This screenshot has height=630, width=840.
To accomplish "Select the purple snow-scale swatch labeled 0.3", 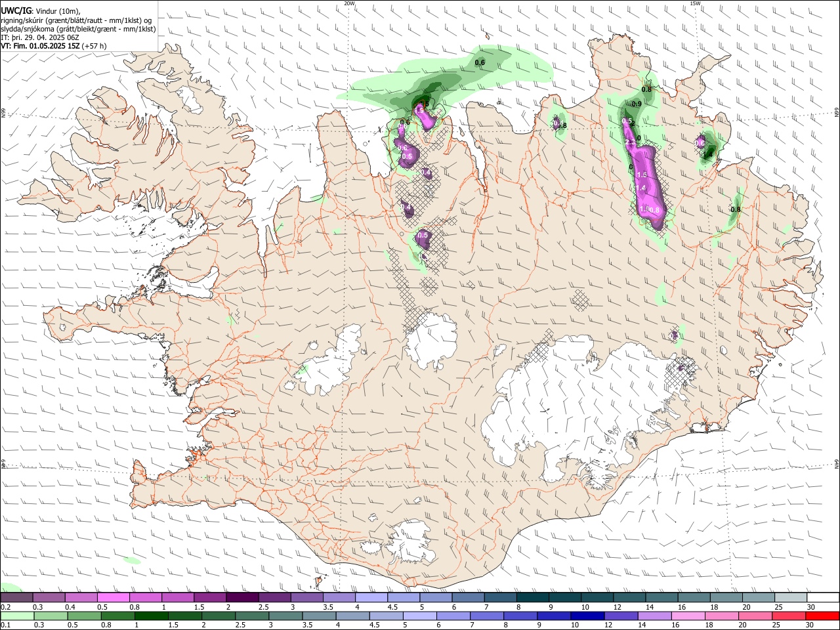I will [49, 598].
